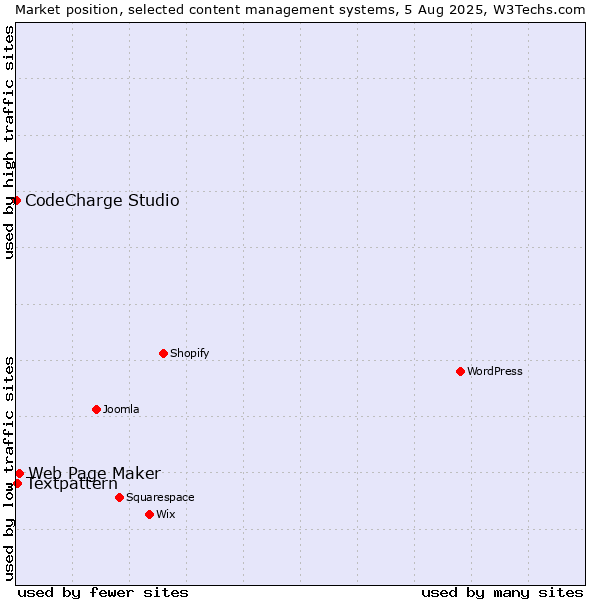Click the 'Textpattern' label text
Image resolution: width=600 pixels, height=600 pixels.
[x=72, y=484]
